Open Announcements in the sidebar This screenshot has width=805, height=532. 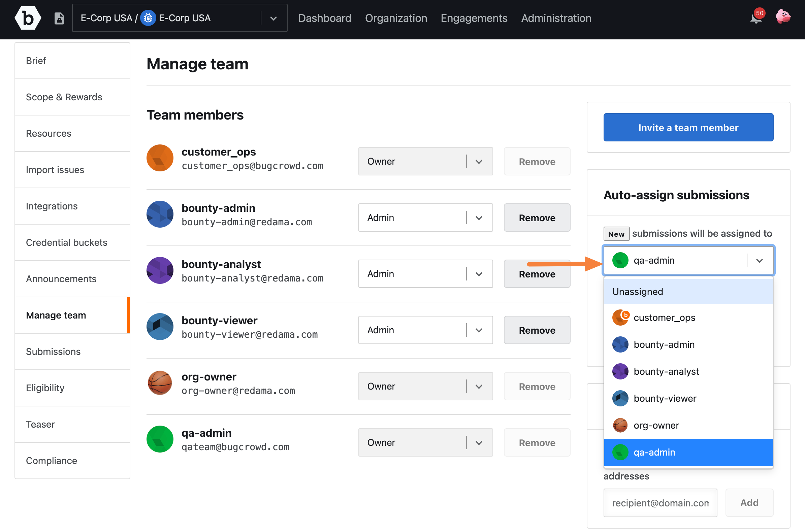72,279
